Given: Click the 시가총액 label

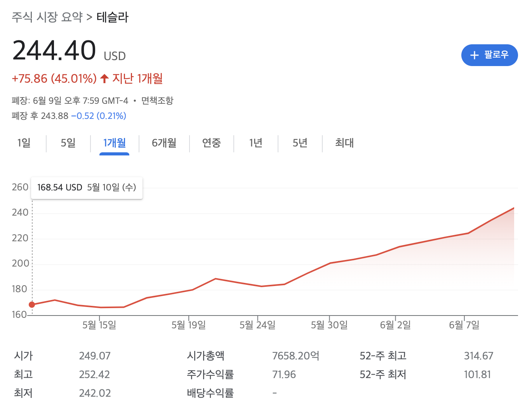Looking at the screenshot, I should (x=205, y=356).
